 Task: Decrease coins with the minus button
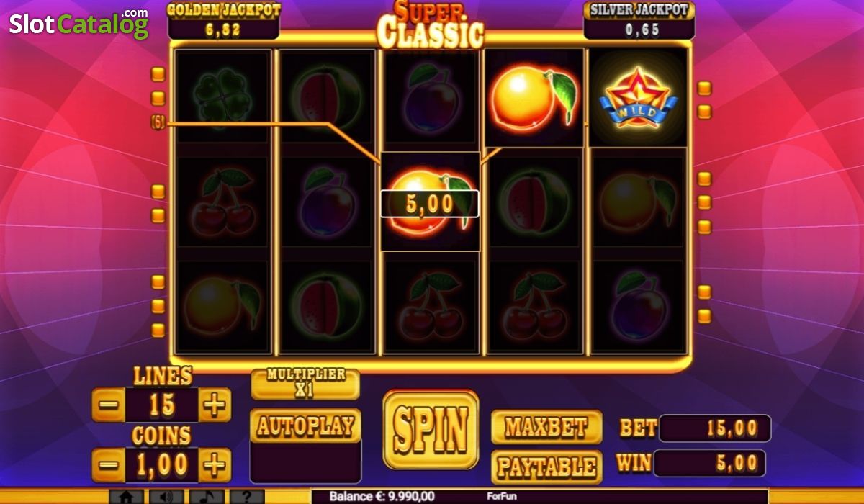(x=109, y=465)
